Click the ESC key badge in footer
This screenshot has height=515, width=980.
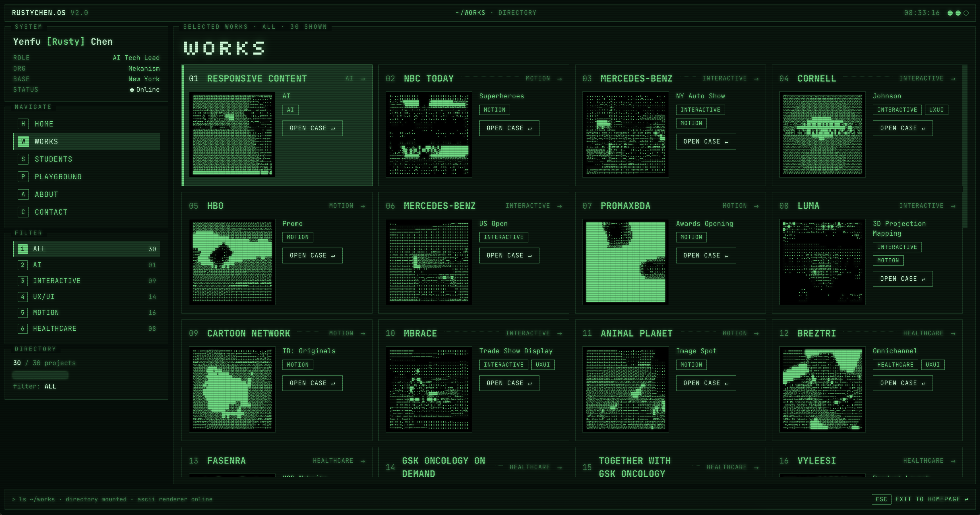[x=881, y=499]
